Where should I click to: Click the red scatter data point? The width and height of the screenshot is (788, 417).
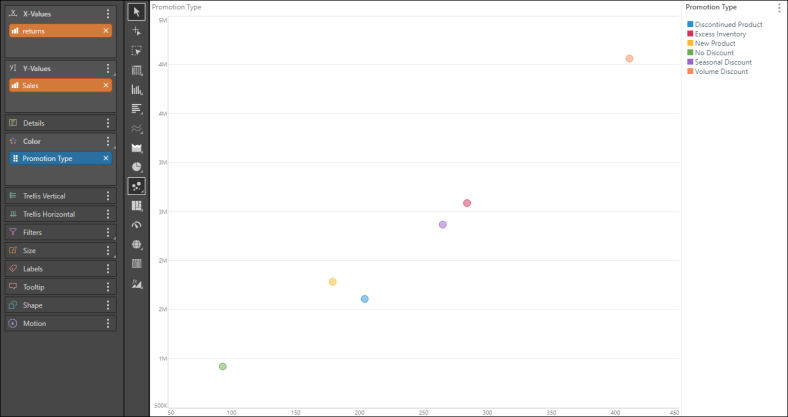[467, 203]
